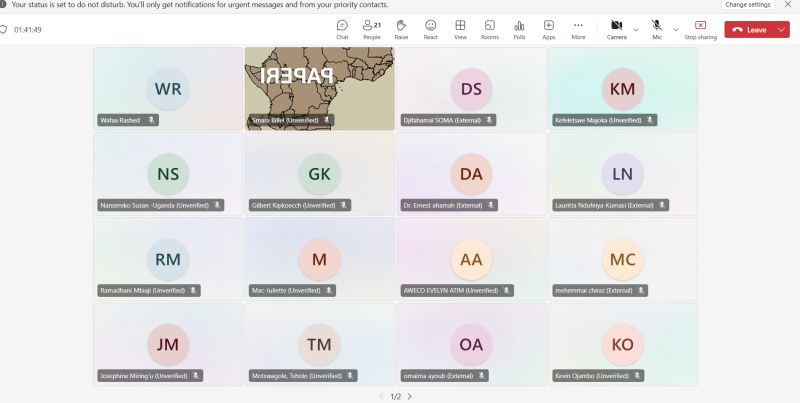Select the TM avatar of Motswagole Tsholo

click(x=319, y=344)
